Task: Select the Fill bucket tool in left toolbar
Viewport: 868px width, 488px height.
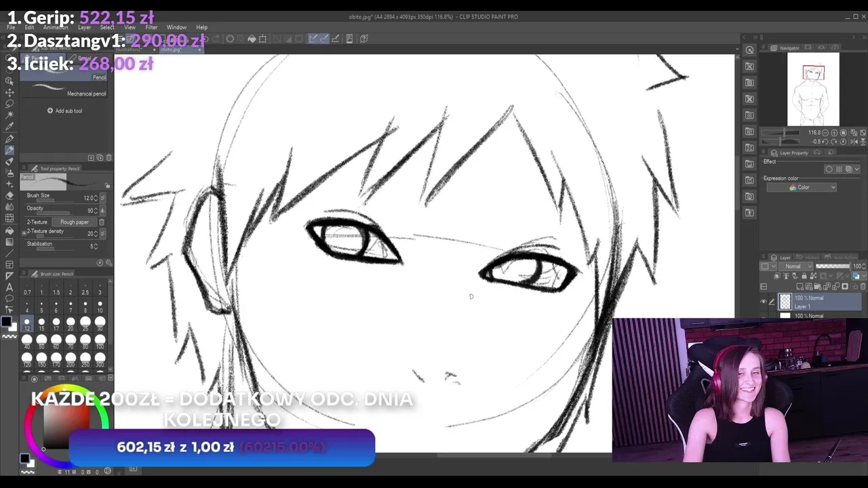Action: click(x=9, y=230)
